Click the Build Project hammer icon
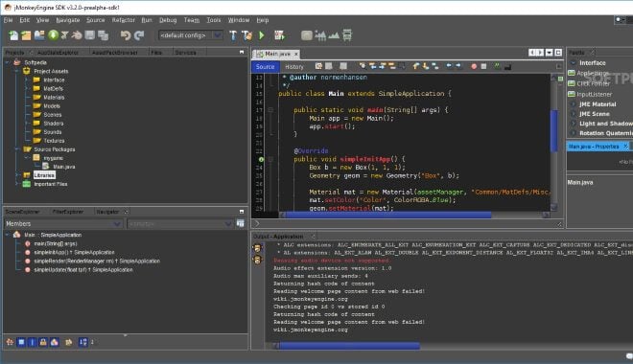The width and height of the screenshot is (633, 364). (x=233, y=35)
